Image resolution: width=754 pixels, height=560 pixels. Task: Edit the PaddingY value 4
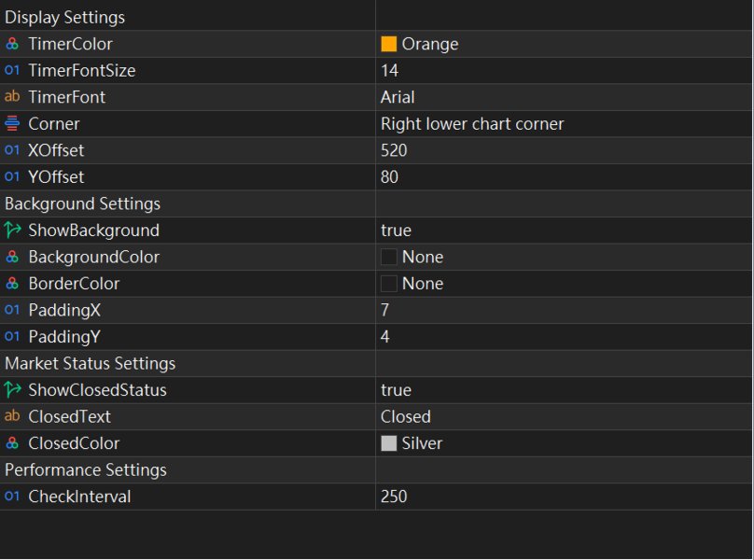tap(563, 336)
